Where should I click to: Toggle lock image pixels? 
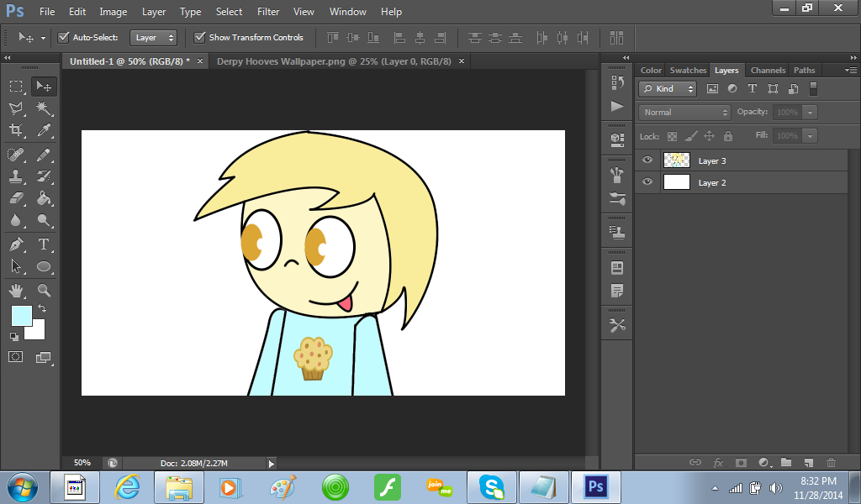[691, 135]
